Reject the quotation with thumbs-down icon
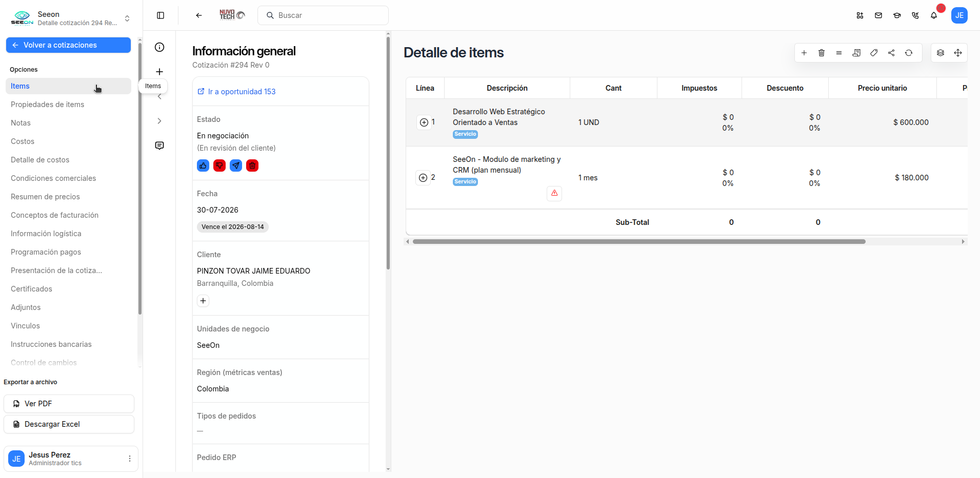Viewport: 980px width, 478px height. (x=219, y=165)
